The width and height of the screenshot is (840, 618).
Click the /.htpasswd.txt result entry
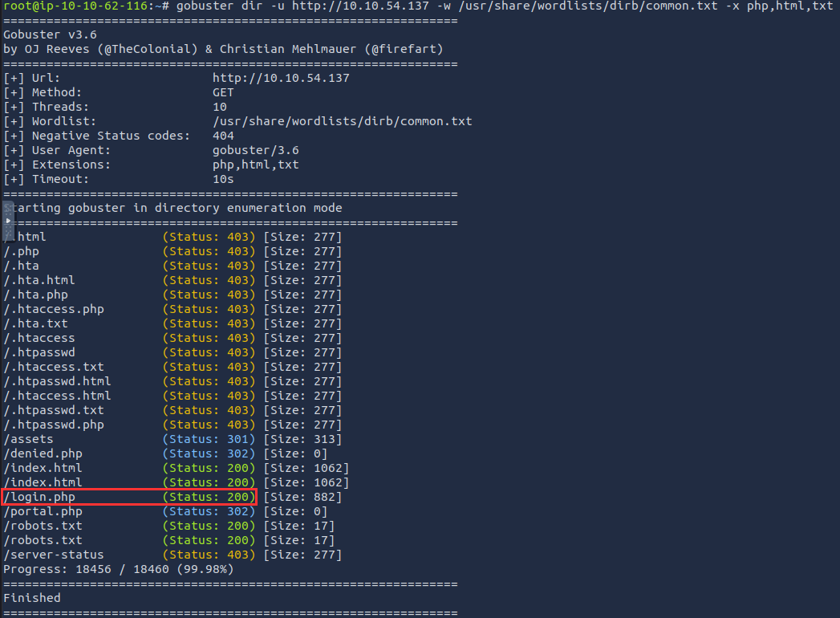[54, 410]
